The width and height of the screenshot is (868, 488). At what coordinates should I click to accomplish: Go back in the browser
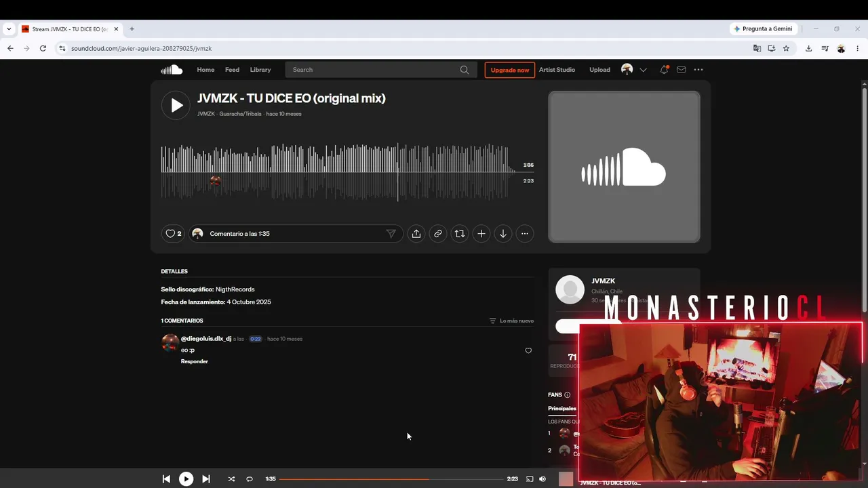tap(10, 48)
